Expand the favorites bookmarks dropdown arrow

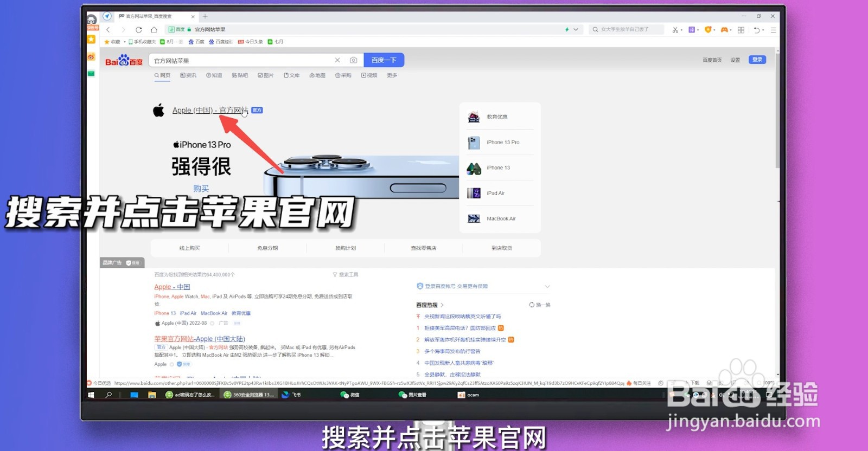pyautogui.click(x=125, y=42)
